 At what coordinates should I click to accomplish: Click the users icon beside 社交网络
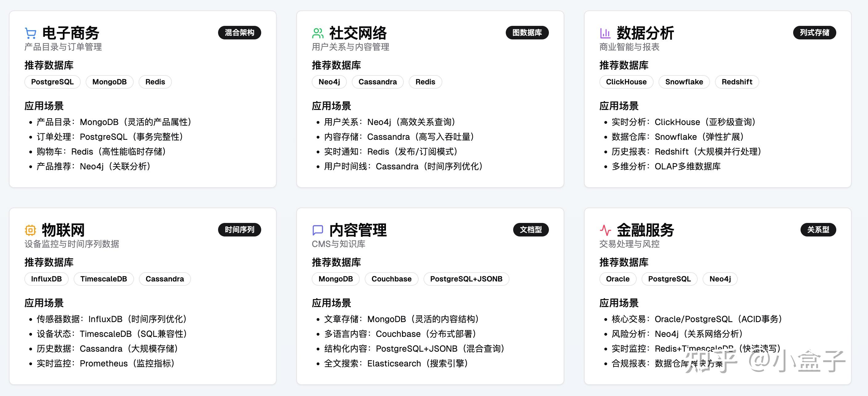coord(318,33)
